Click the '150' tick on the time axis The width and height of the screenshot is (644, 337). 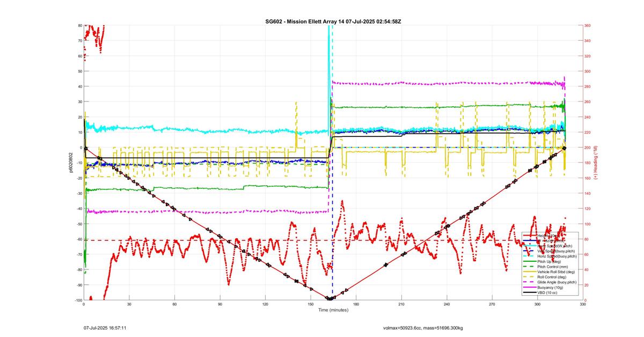pos(310,304)
